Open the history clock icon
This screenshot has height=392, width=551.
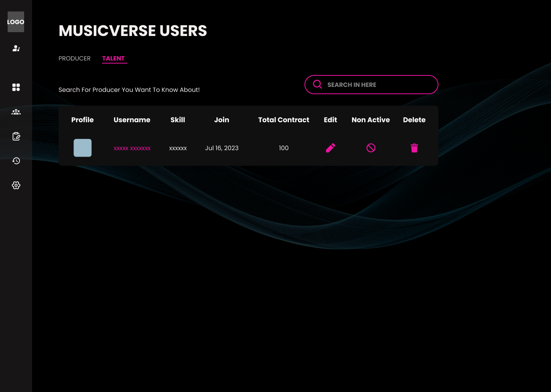(16, 161)
